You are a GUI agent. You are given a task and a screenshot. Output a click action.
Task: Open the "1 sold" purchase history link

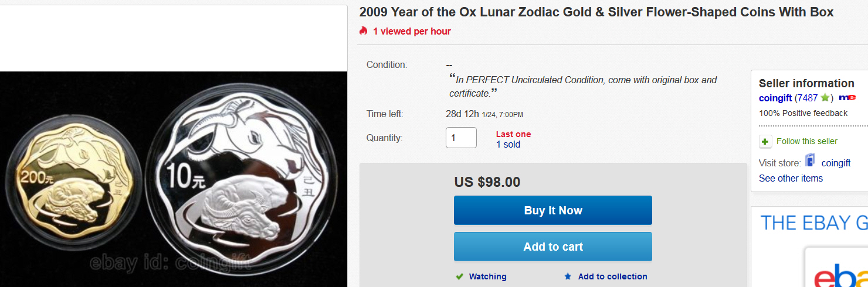pyautogui.click(x=508, y=145)
